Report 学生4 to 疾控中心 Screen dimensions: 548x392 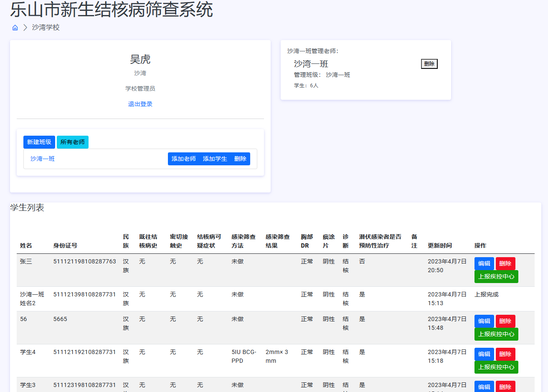[496, 367]
